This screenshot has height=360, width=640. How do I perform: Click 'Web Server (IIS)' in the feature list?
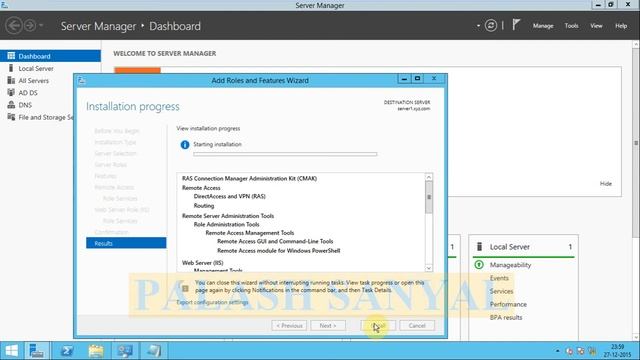click(x=202, y=263)
